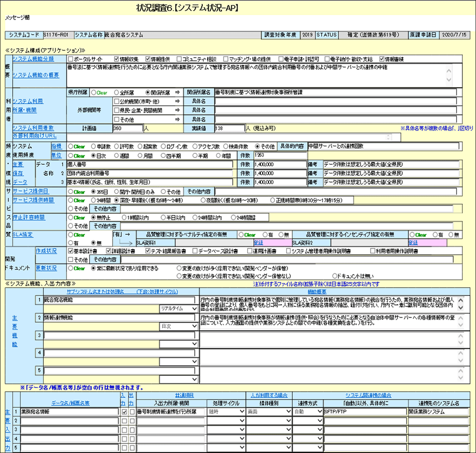Select Clear radio for 県庁所属
476x453 pixels.
pyautogui.click(x=93, y=92)
